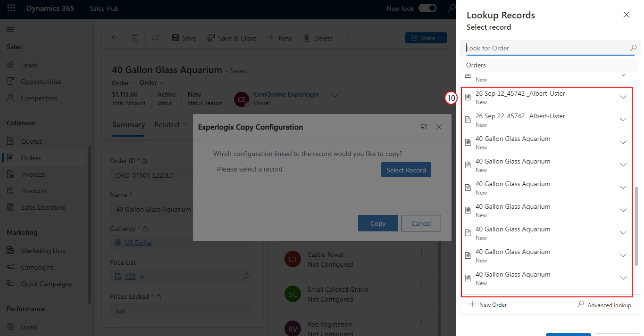Open the Related tab dropdown

coord(172,125)
